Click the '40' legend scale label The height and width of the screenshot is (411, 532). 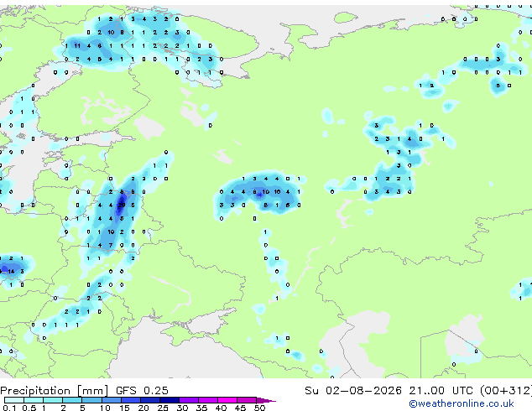221,408
